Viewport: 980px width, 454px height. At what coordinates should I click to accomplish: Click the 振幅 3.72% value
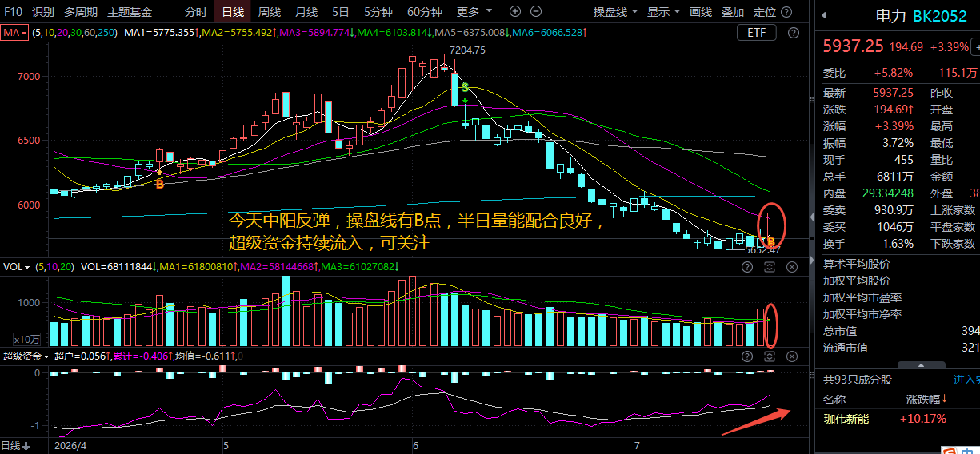pos(898,143)
